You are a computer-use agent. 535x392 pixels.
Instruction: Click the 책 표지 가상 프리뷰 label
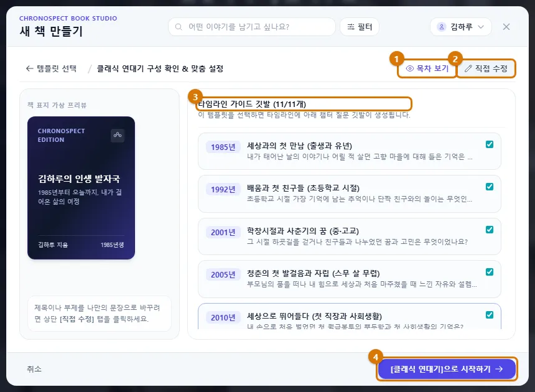click(57, 105)
